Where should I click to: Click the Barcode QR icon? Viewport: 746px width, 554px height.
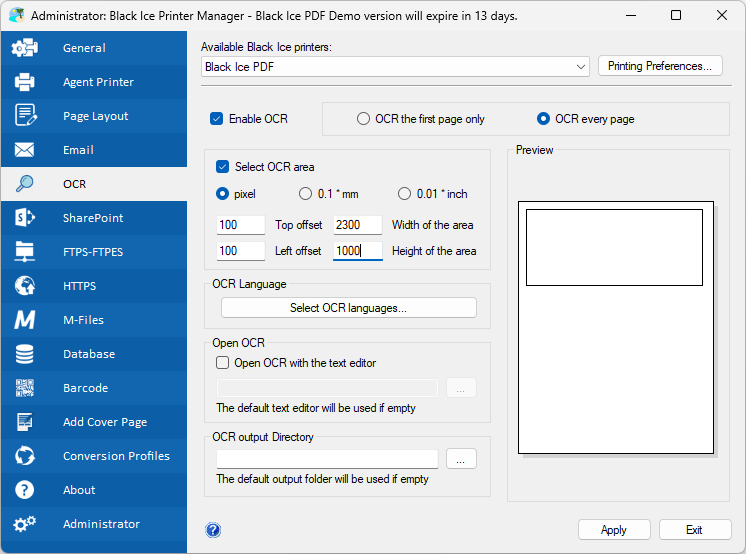coord(25,388)
